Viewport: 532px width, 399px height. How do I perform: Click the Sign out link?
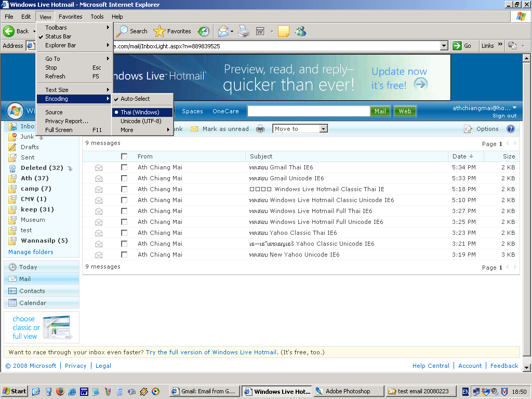point(504,116)
